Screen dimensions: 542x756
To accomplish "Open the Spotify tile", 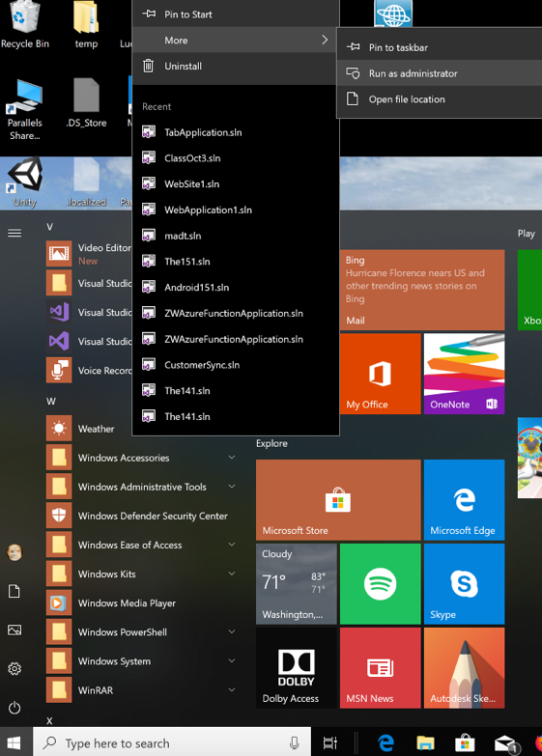I will point(381,584).
